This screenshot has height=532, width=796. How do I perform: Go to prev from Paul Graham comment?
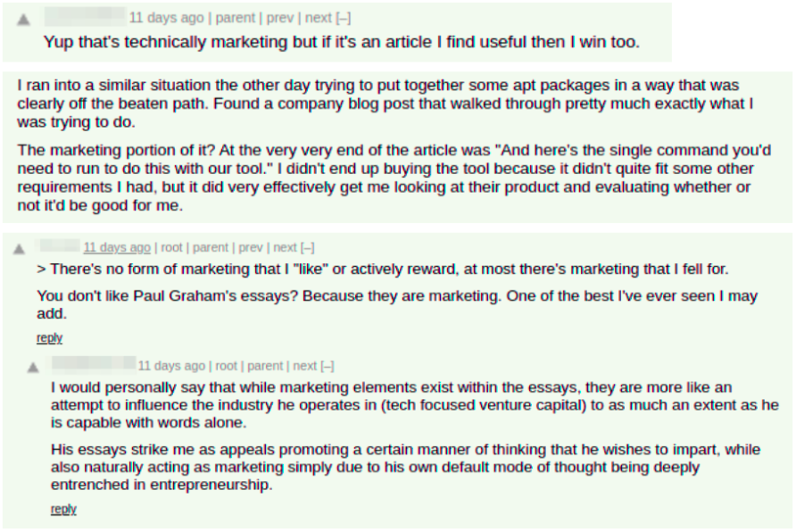pyautogui.click(x=251, y=248)
